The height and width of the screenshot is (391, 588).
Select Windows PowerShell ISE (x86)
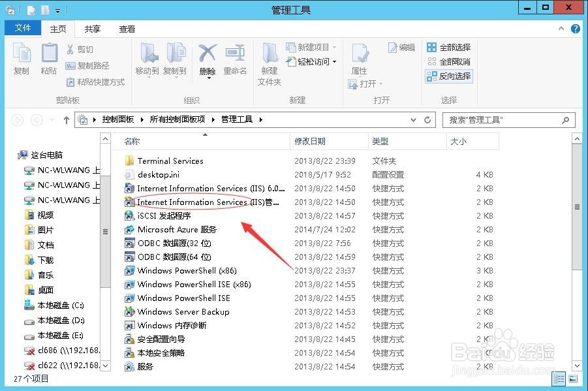pyautogui.click(x=188, y=285)
